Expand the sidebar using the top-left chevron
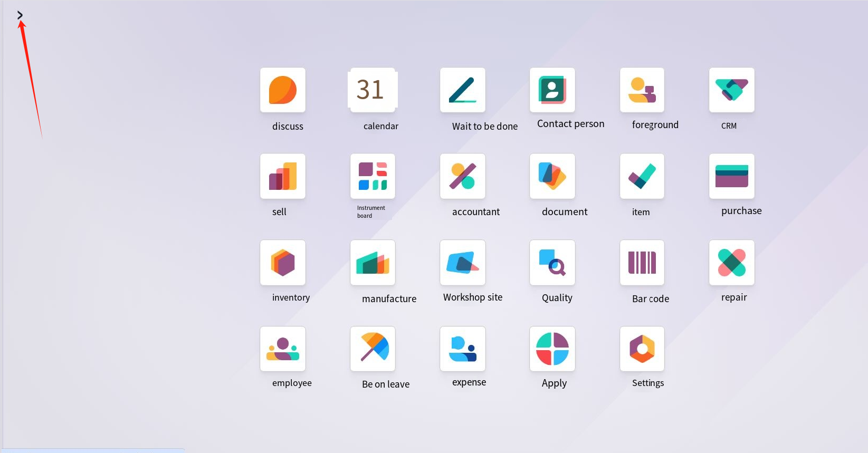 pyautogui.click(x=20, y=15)
